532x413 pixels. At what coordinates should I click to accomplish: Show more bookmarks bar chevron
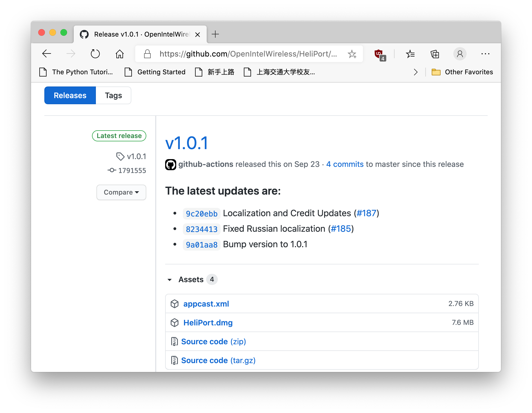415,72
